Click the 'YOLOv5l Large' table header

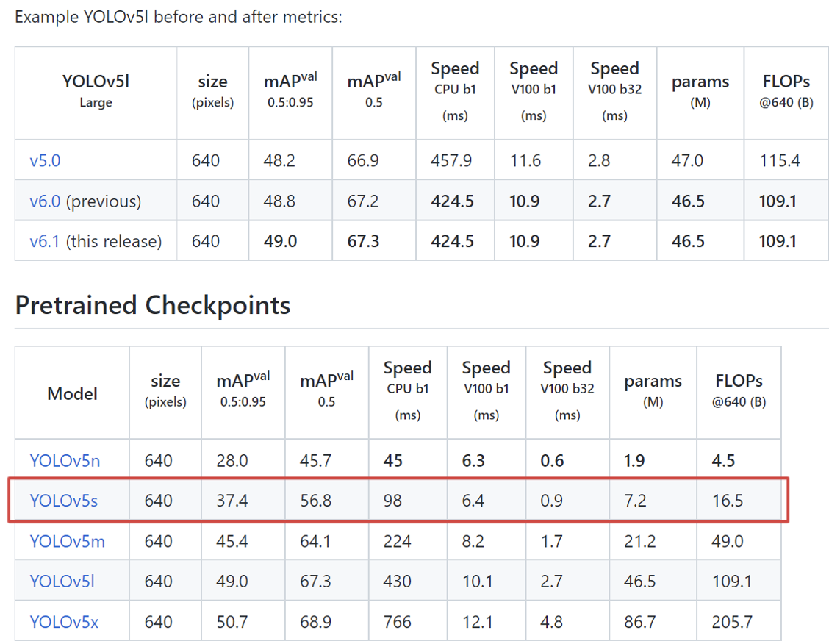(x=96, y=90)
